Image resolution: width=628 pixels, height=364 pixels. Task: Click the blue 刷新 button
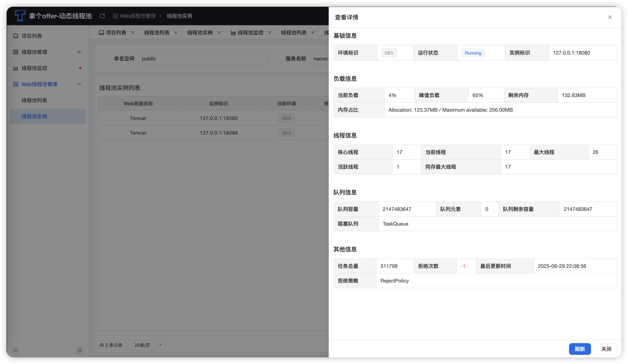click(x=580, y=349)
